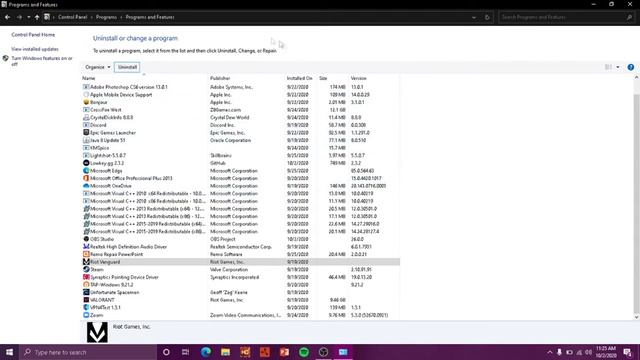Show hidden system tray icons

point(549,352)
